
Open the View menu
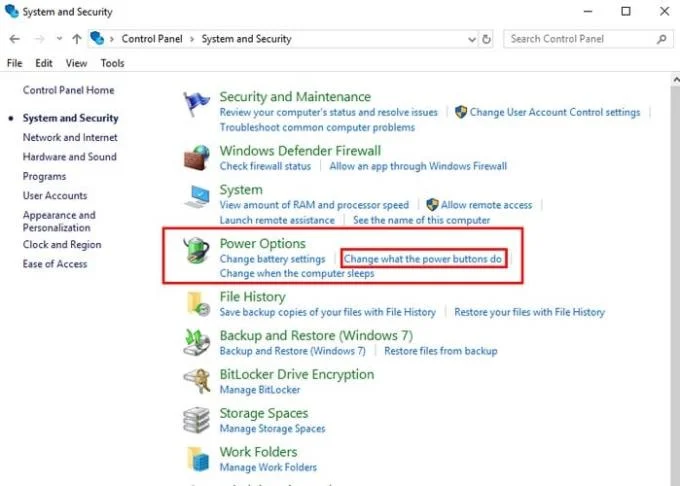76,63
